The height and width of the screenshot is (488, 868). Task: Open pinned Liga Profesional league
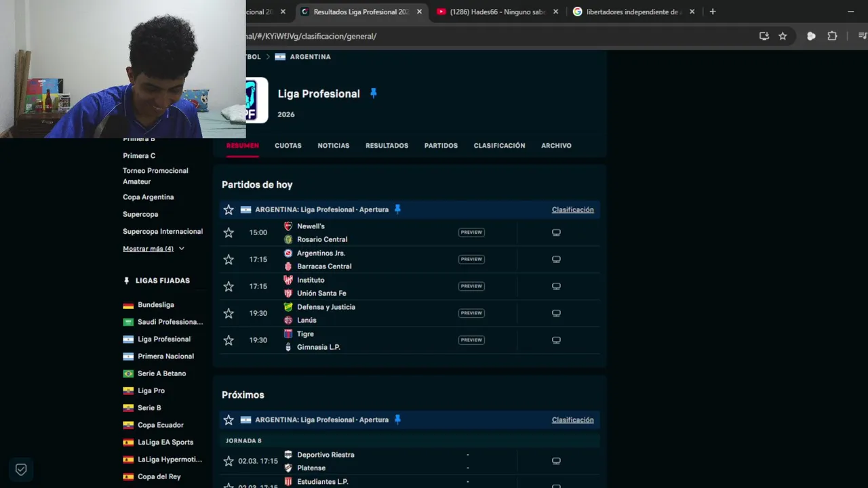[163, 339]
